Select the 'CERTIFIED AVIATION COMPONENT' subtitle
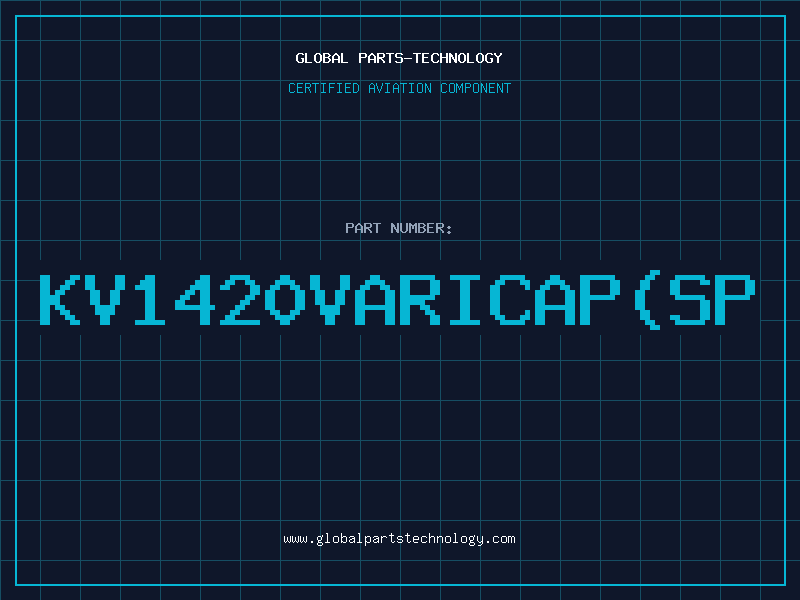The image size is (800, 600). [399, 88]
